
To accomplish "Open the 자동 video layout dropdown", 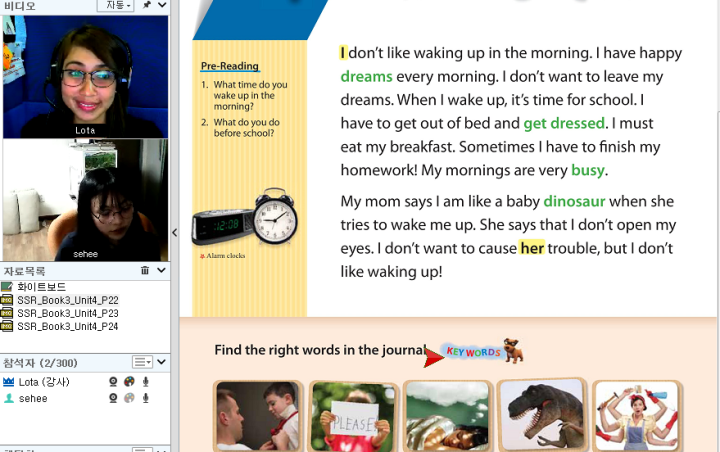I will 115,5.
